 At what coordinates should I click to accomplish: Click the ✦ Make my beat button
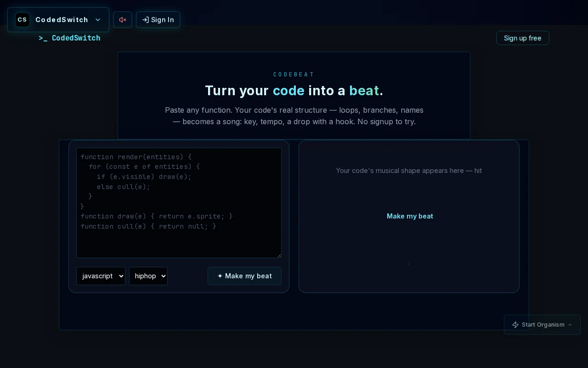coord(244,276)
